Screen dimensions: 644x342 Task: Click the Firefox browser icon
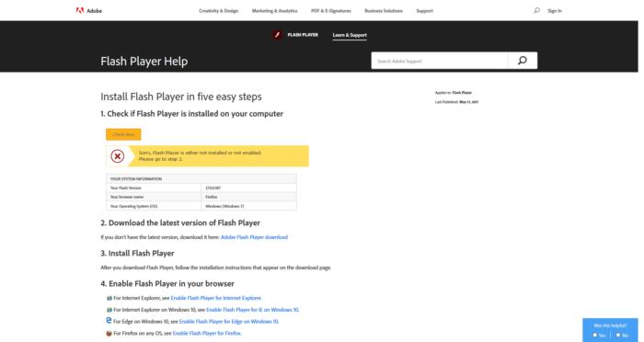tap(109, 334)
